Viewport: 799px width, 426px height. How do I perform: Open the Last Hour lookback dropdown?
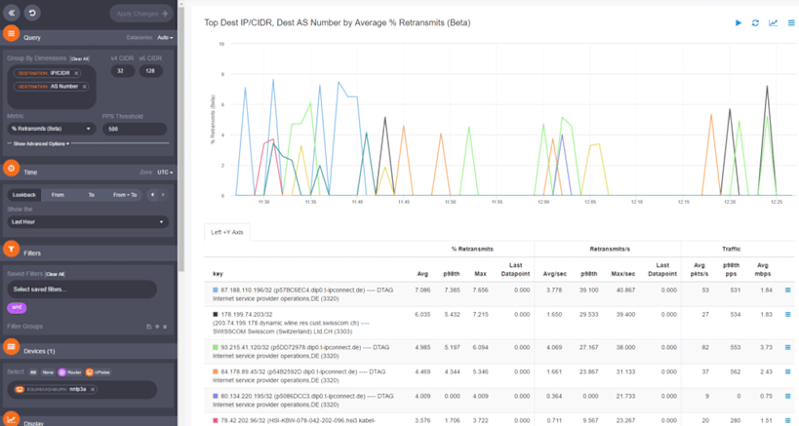click(88, 222)
